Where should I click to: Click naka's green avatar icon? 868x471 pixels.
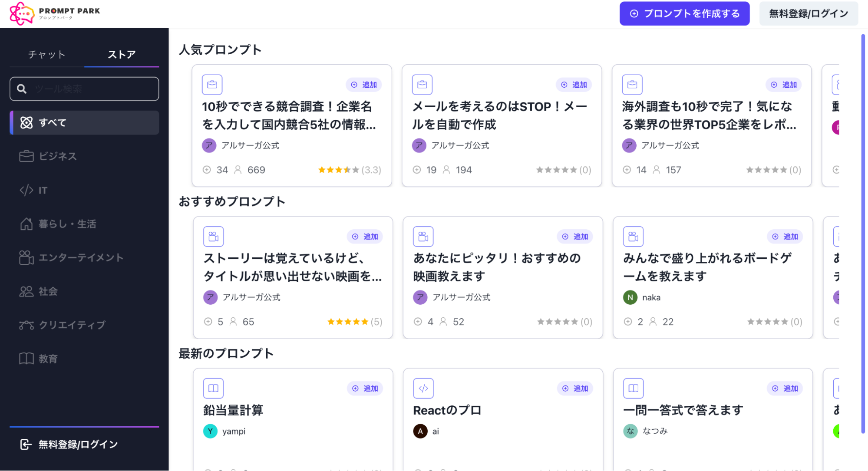pyautogui.click(x=630, y=297)
